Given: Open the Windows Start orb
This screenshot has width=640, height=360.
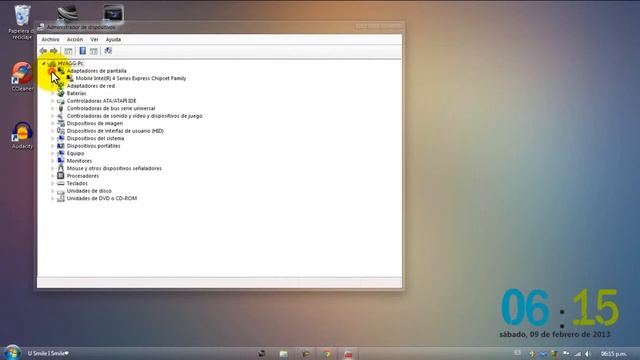Looking at the screenshot, I should coord(12,353).
